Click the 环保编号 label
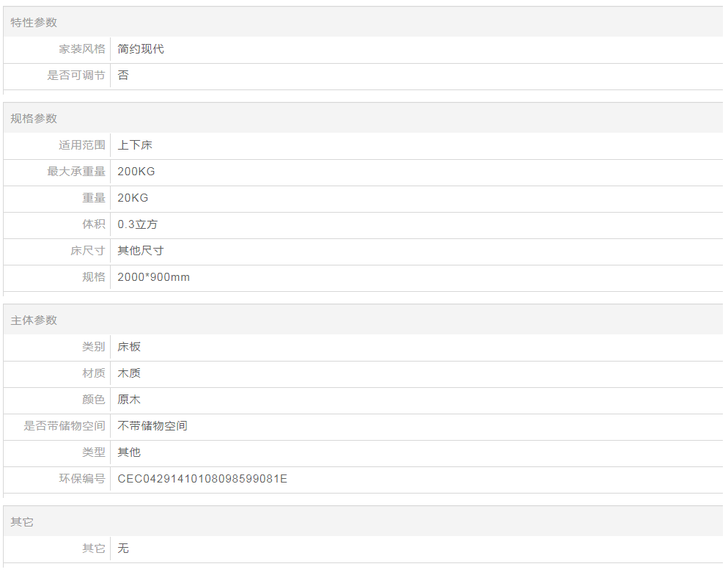The width and height of the screenshot is (728, 572). [x=82, y=479]
